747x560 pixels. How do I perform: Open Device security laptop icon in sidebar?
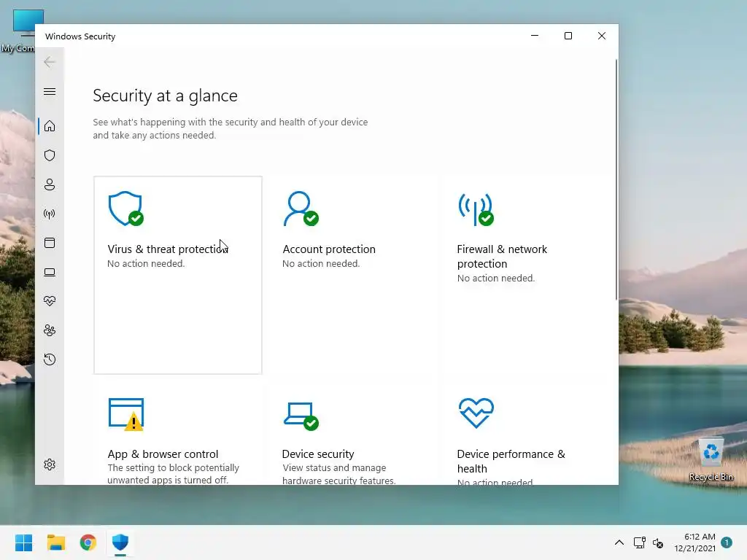coord(50,272)
